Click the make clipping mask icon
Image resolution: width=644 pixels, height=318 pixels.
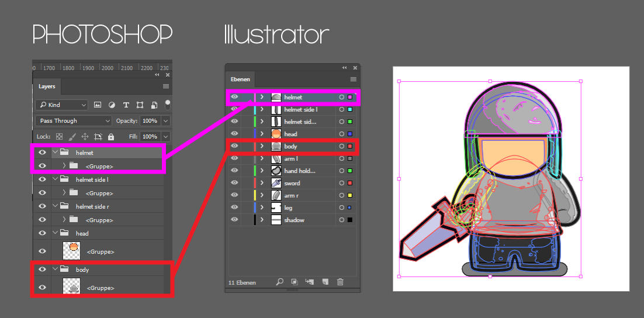point(295,282)
